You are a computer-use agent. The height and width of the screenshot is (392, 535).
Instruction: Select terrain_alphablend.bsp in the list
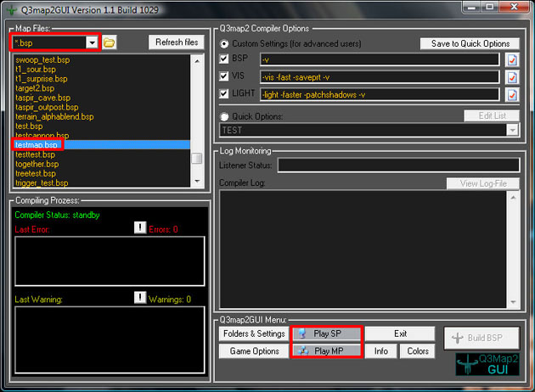(x=54, y=117)
